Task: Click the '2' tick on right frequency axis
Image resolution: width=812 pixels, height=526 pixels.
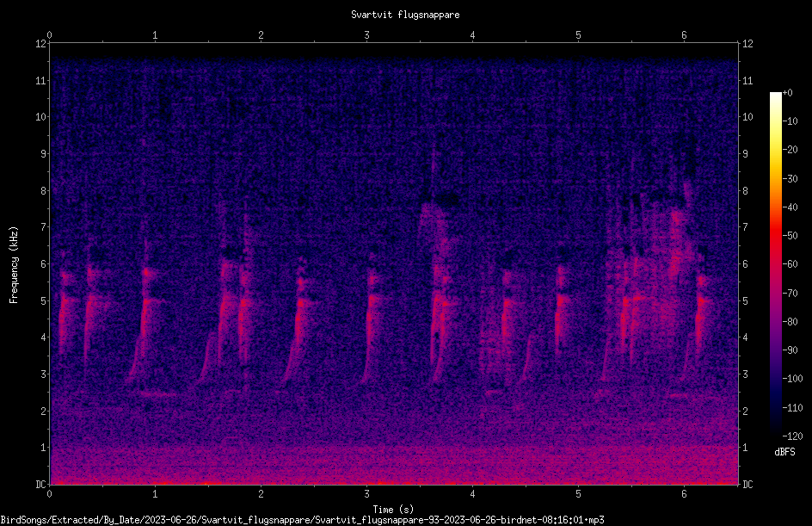Action: click(746, 411)
